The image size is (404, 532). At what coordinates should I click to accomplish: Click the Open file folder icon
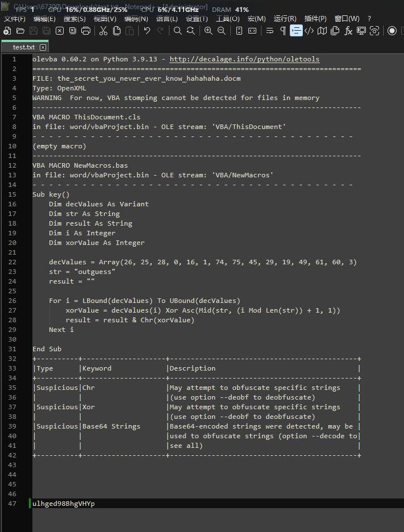coord(20,31)
